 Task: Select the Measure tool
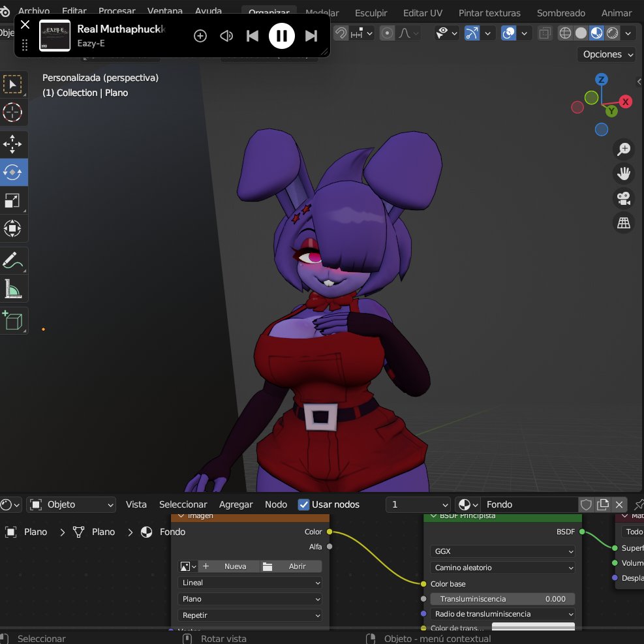click(12, 288)
